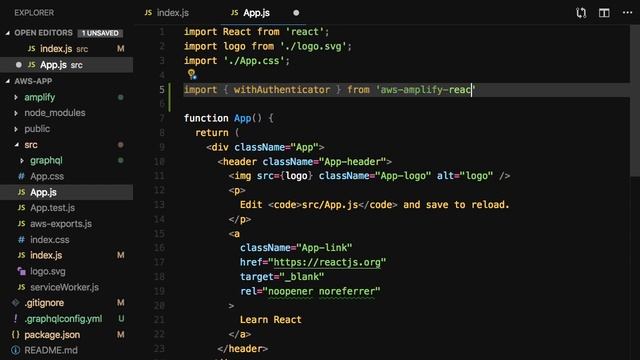Viewport: 640px width, 360px height.
Task: Click the green status dot on amplify folder
Action: click(x=121, y=97)
